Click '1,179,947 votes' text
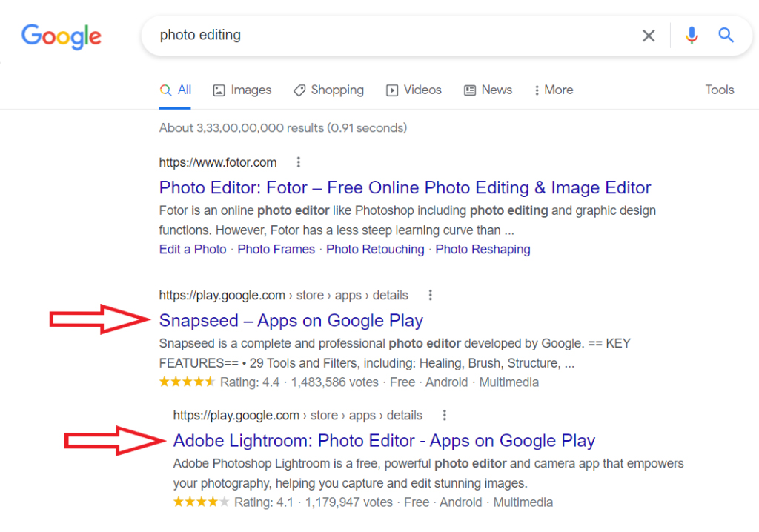The height and width of the screenshot is (532, 759). tap(348, 502)
